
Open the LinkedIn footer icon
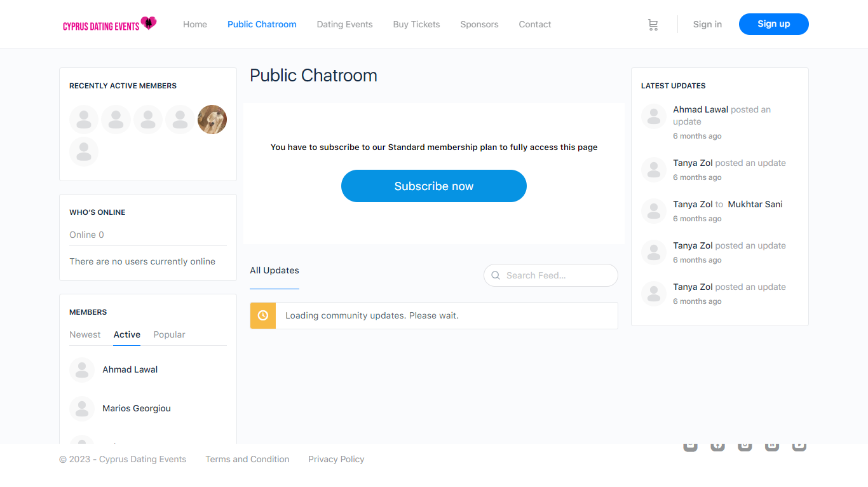coord(772,446)
